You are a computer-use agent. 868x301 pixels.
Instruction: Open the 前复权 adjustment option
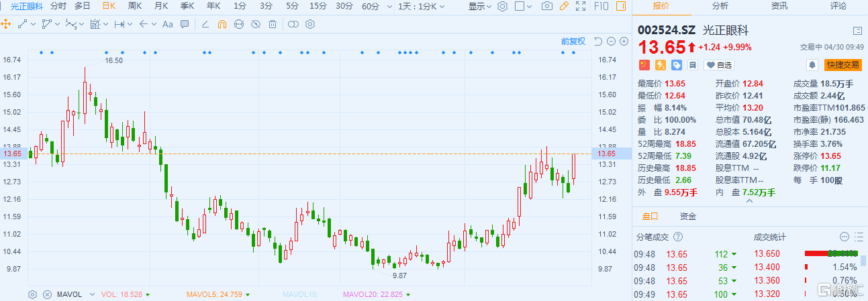573,41
